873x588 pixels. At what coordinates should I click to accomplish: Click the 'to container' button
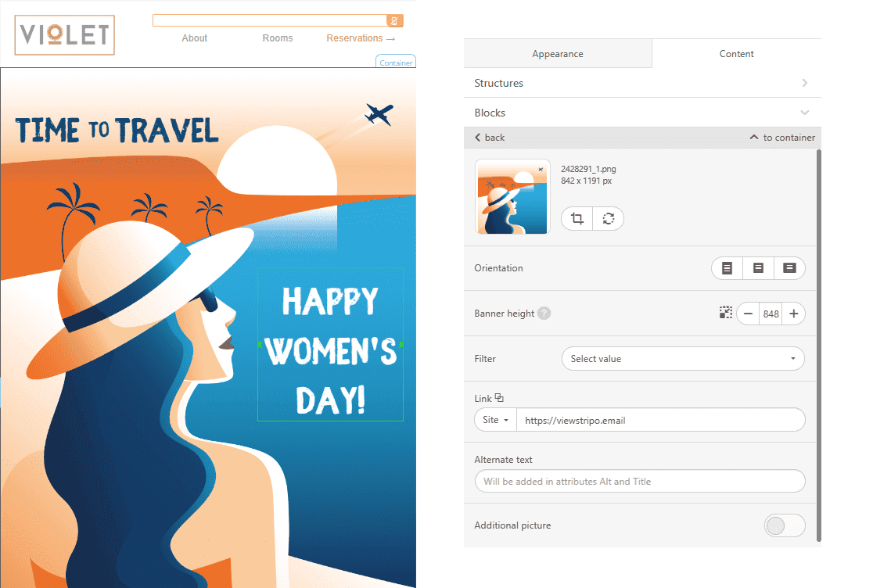click(x=781, y=137)
